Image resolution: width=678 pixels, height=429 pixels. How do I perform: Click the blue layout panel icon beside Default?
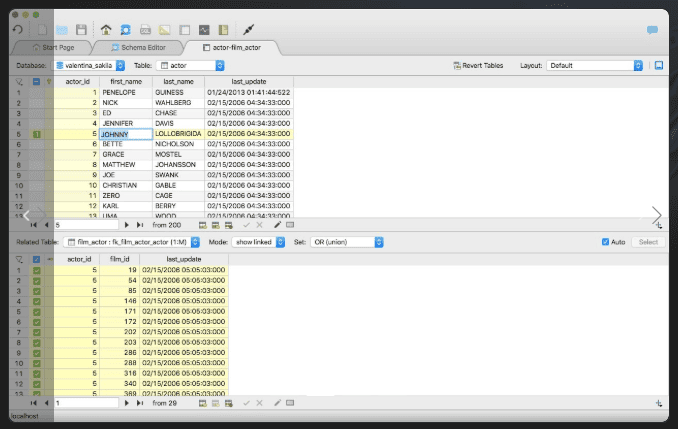tap(659, 65)
